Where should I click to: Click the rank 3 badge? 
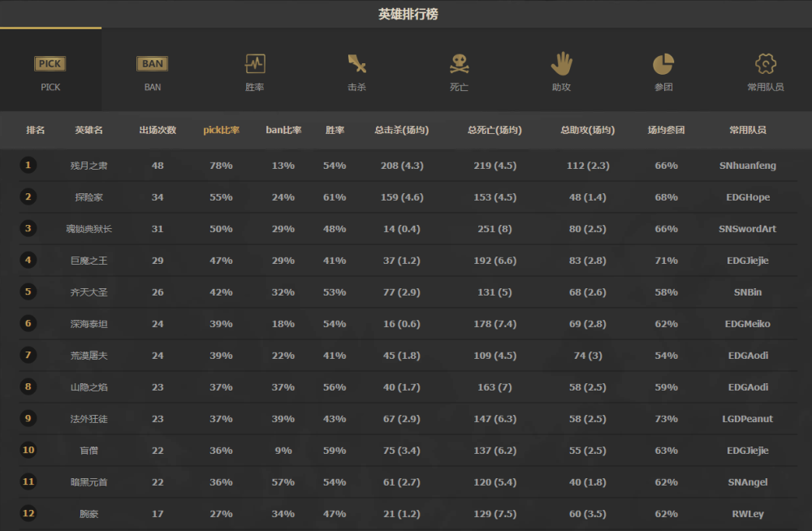tap(28, 228)
